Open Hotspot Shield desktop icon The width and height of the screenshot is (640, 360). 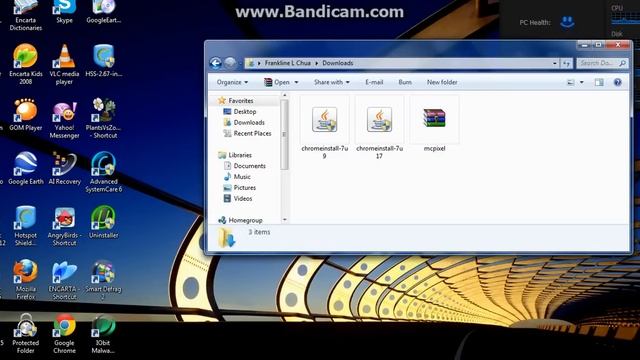click(x=26, y=226)
